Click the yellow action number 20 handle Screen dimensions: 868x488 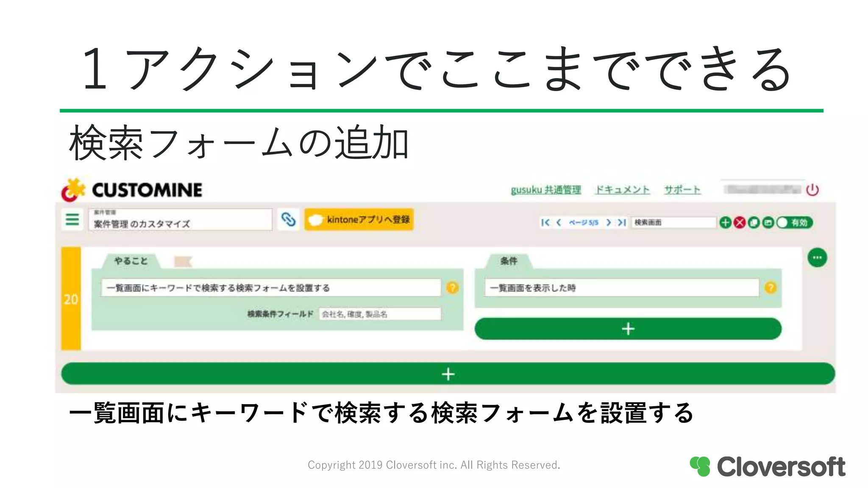click(x=71, y=299)
